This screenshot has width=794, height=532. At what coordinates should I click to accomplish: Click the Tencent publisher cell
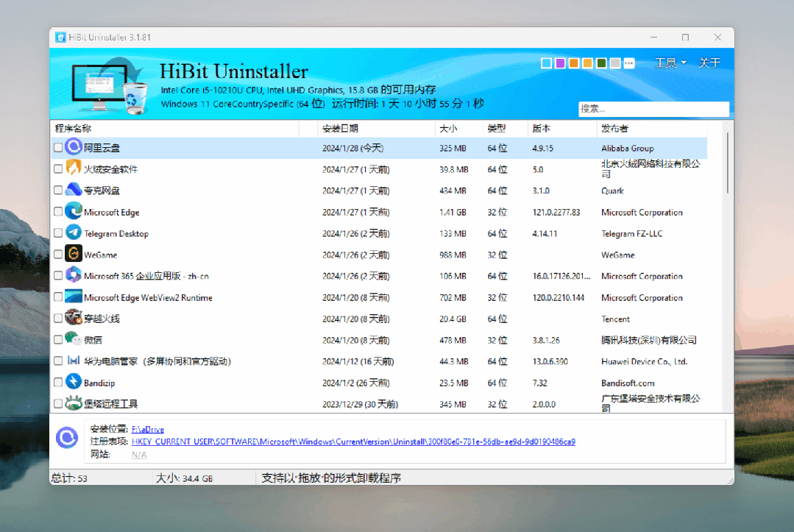pos(615,319)
